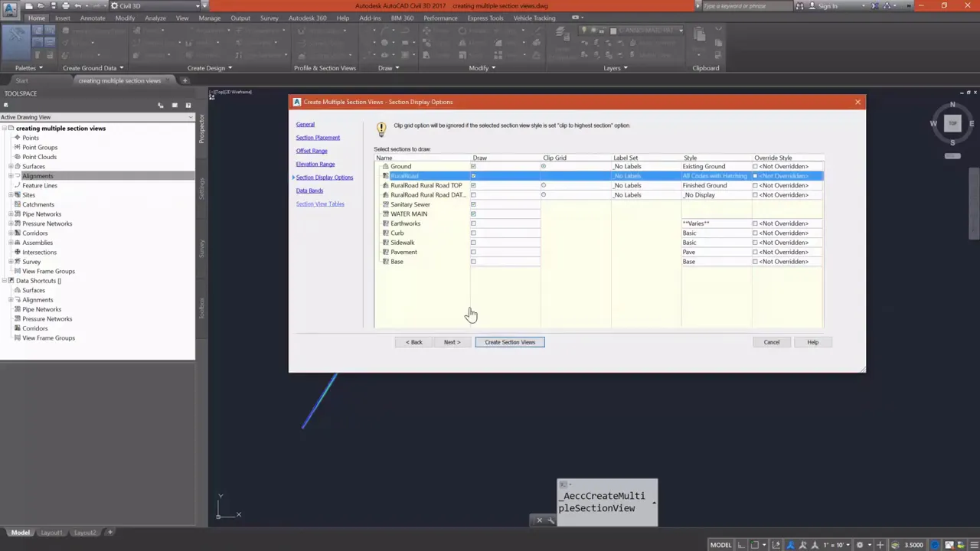The width and height of the screenshot is (980, 551).
Task: Open the Analyze ribbon tab
Action: 155,18
